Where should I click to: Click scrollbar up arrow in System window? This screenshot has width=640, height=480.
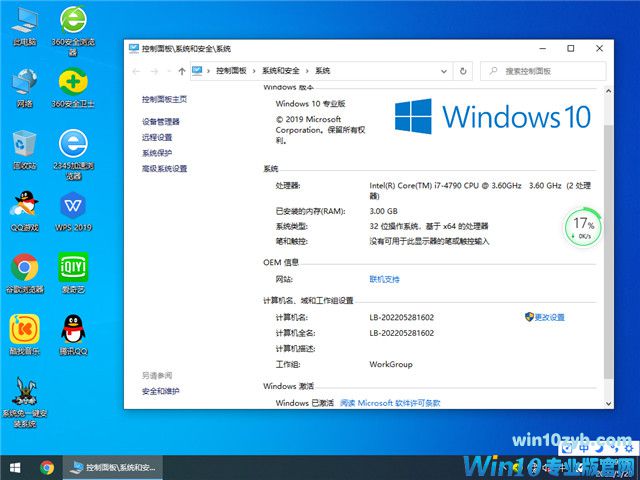click(x=608, y=91)
